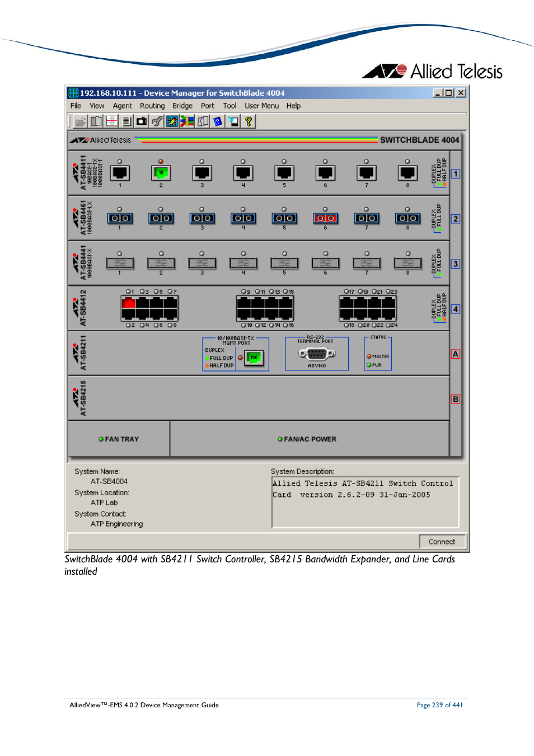Viewport: 534px width, 756px height.
Task: Select slot 1 label button
Action: (456, 173)
